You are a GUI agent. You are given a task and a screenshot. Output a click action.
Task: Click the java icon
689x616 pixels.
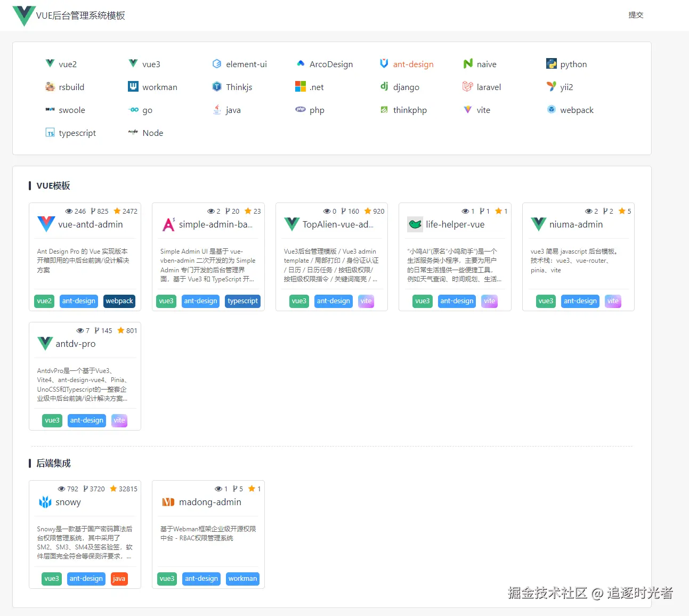point(217,109)
